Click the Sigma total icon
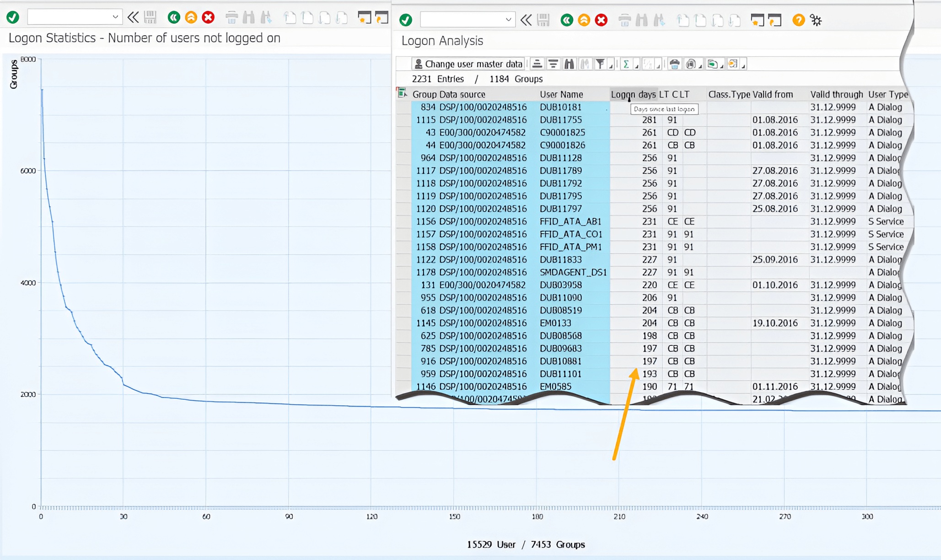Image resolution: width=941 pixels, height=560 pixels. [x=626, y=64]
